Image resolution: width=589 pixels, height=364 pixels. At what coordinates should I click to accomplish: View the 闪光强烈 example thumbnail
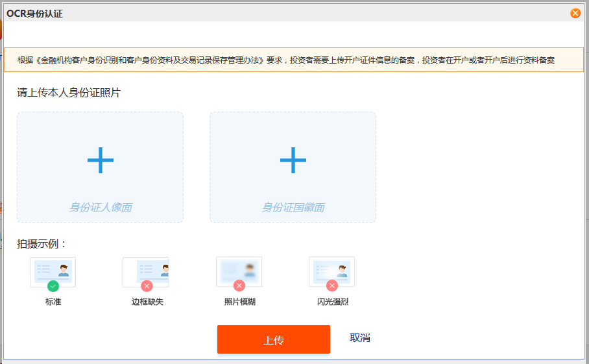coord(332,271)
